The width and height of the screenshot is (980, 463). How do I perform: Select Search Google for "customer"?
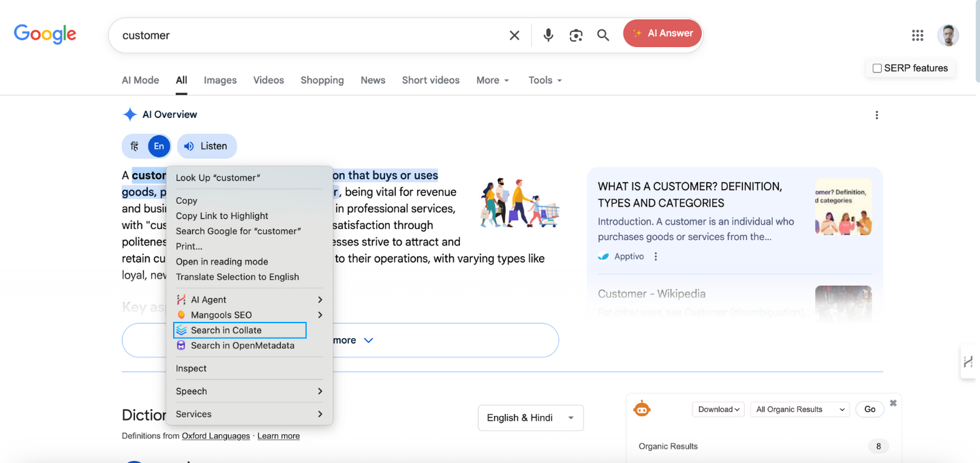point(249,231)
